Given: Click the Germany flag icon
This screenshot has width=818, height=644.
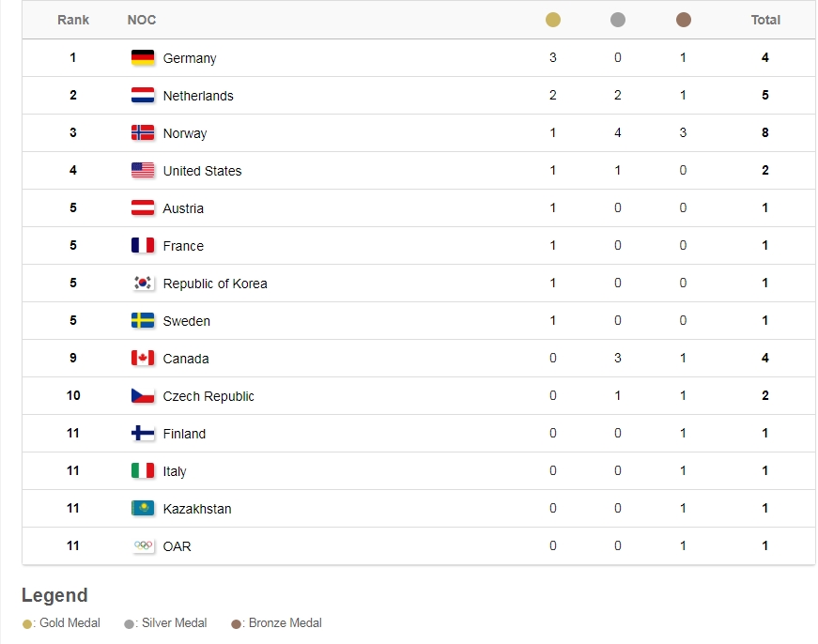Looking at the screenshot, I should (143, 58).
